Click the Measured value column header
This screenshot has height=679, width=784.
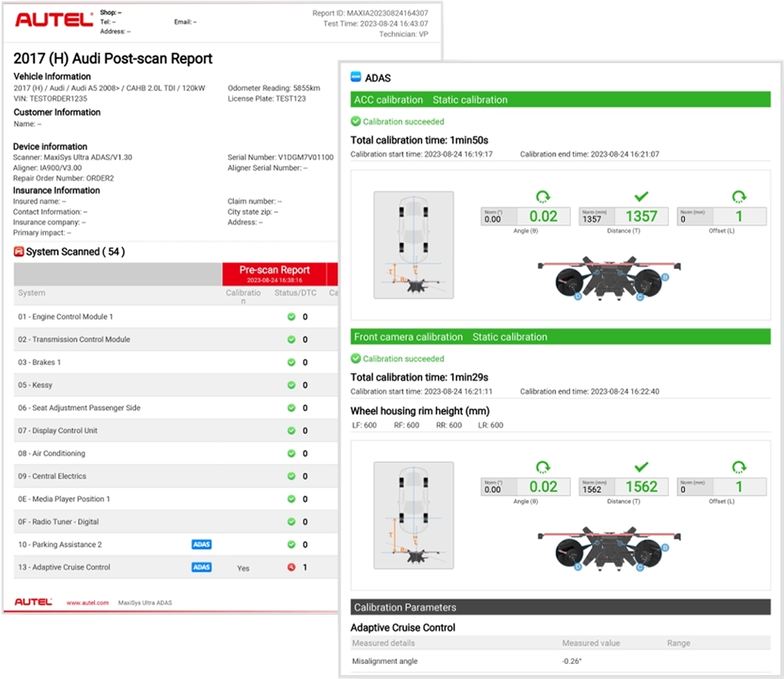pyautogui.click(x=590, y=643)
